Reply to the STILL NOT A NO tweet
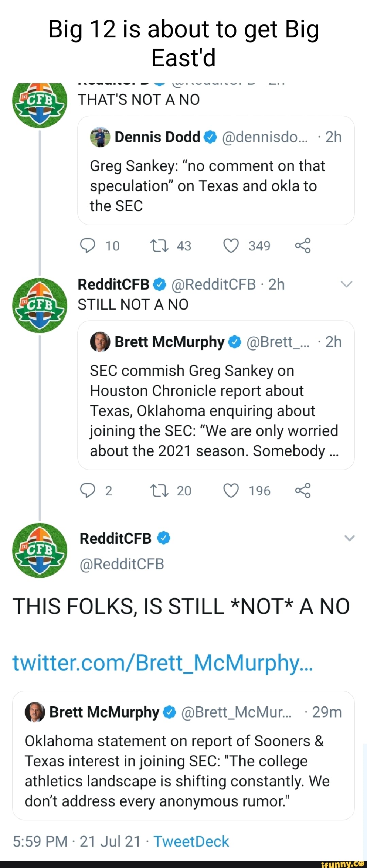This screenshot has width=367, height=868. (x=88, y=491)
